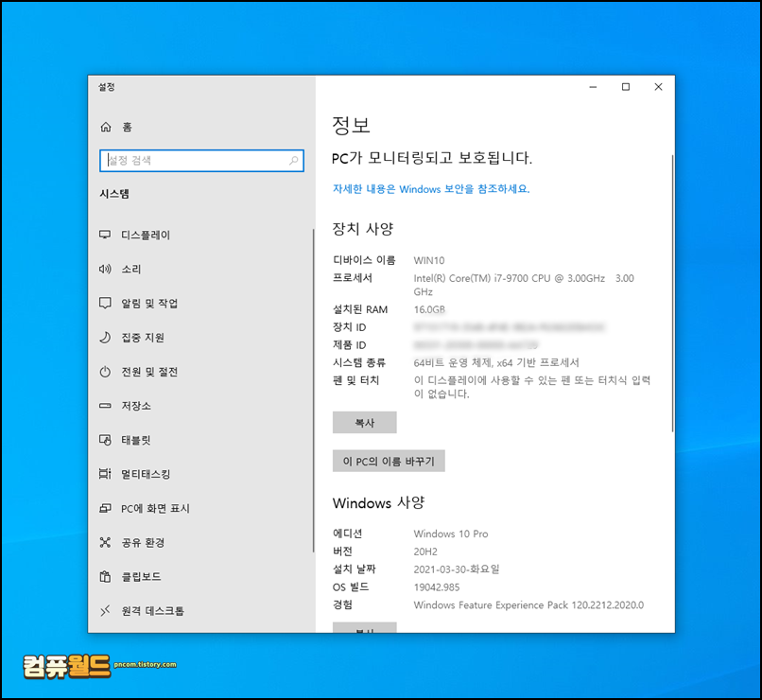Open the projecting to PC icon
The height and width of the screenshot is (700, 762).
click(x=105, y=509)
